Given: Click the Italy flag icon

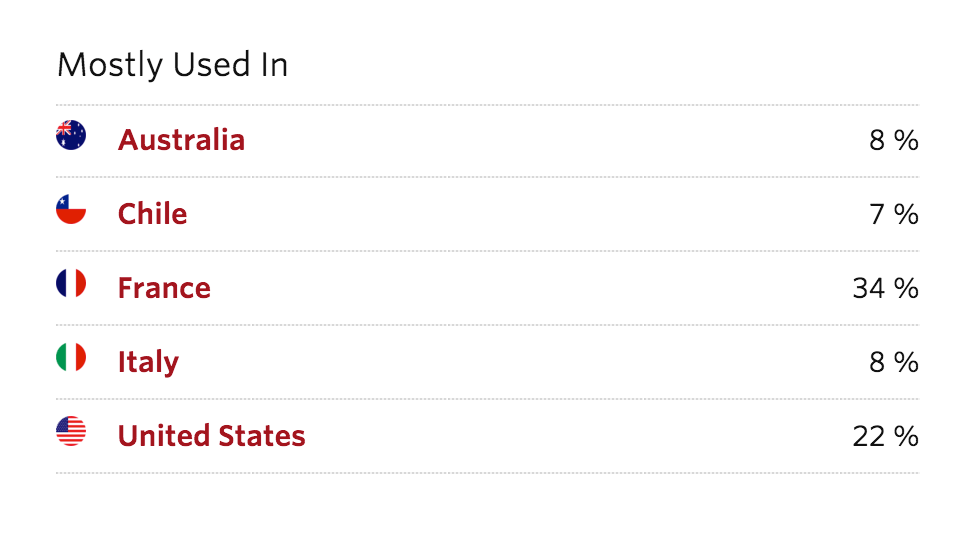Looking at the screenshot, I should pyautogui.click(x=71, y=357).
